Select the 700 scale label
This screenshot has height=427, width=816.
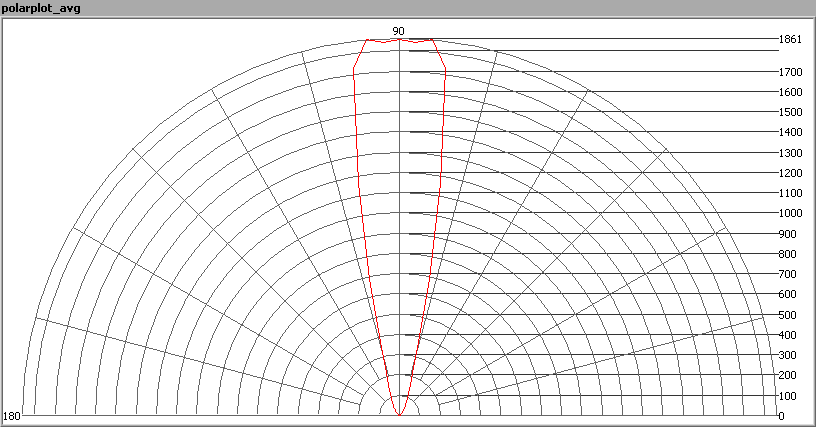(788, 274)
